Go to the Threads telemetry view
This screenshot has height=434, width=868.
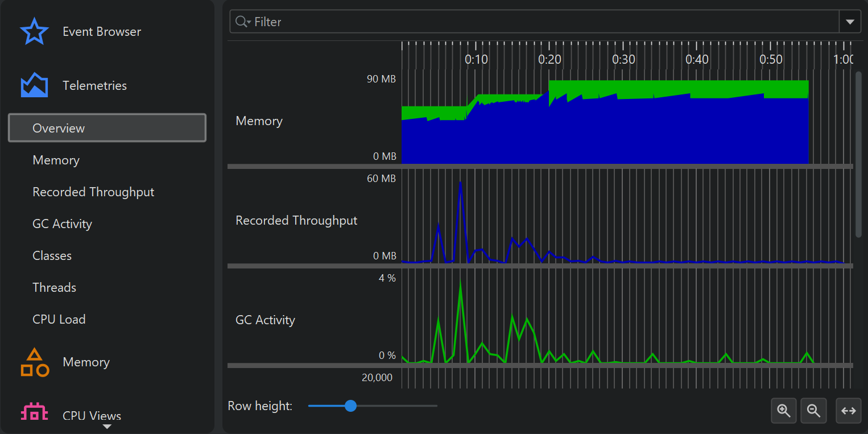[x=54, y=288]
